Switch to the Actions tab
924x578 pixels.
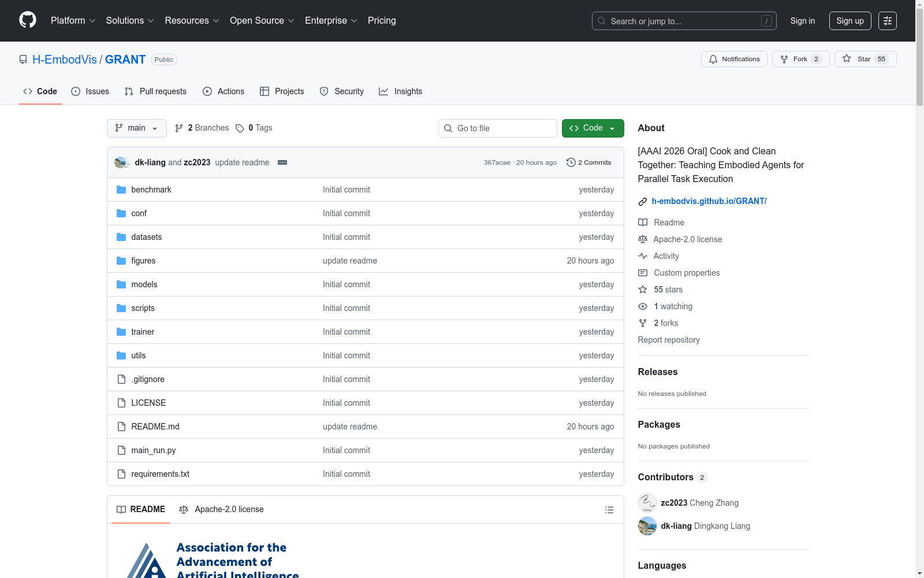(x=223, y=91)
